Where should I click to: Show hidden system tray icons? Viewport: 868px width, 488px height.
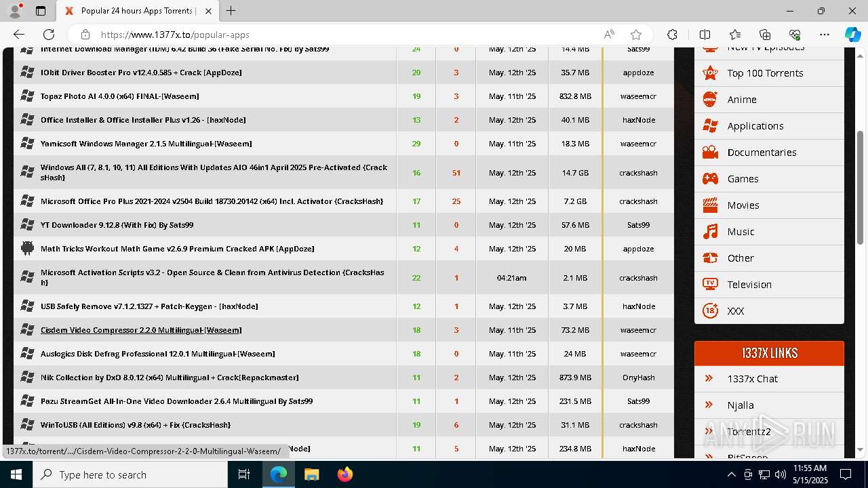tap(731, 474)
